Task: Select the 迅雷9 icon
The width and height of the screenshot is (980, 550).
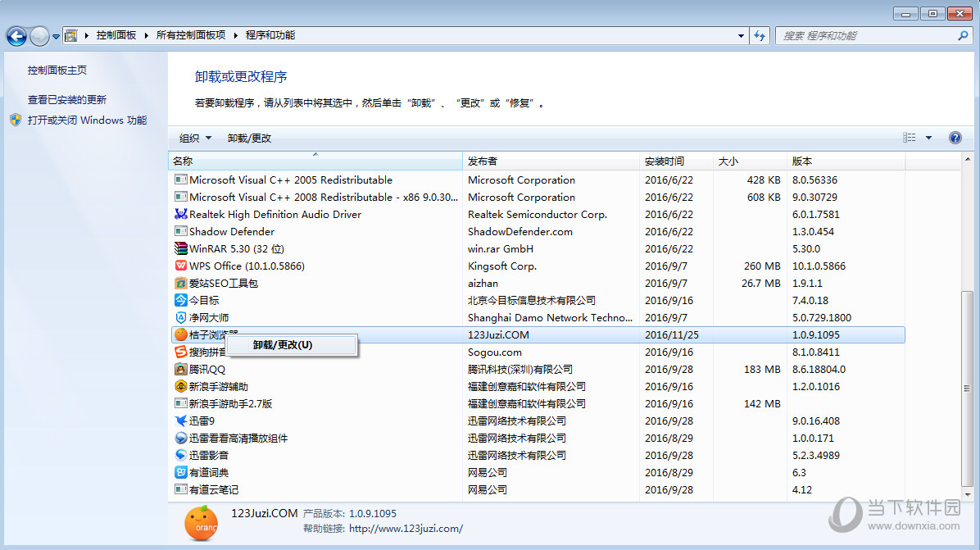Action: (181, 420)
